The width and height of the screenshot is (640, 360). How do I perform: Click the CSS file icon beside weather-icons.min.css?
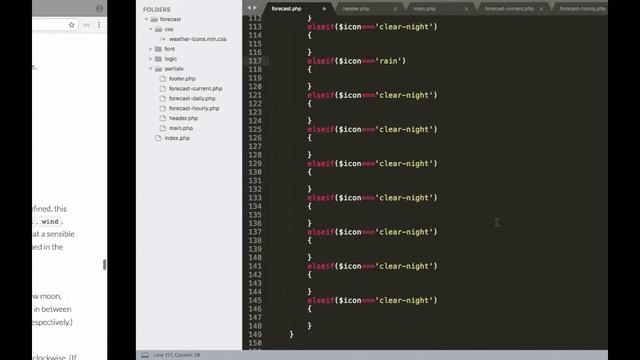tap(163, 39)
